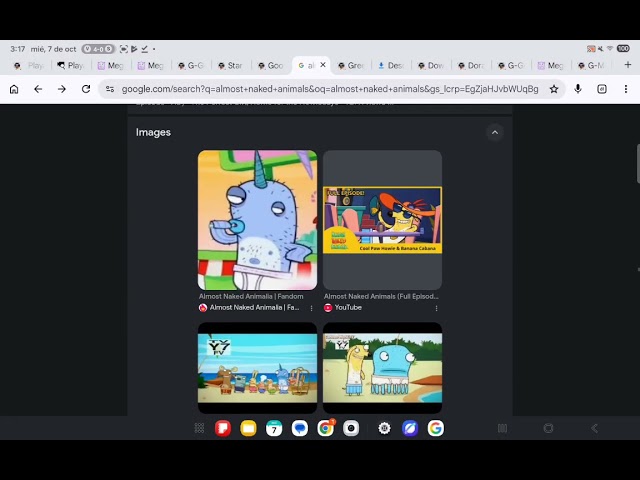Switch to the 'Goo' tab
The width and height of the screenshot is (640, 480).
[270, 65]
